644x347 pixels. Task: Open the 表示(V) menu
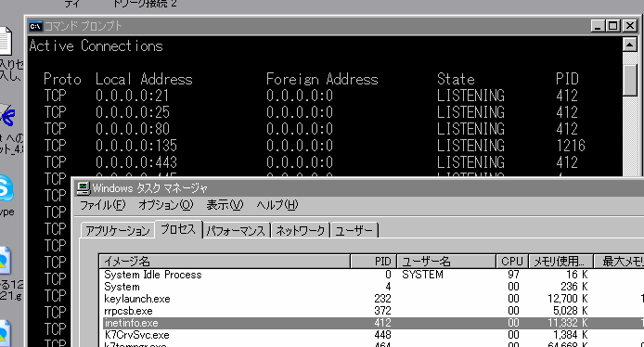pyautogui.click(x=225, y=205)
